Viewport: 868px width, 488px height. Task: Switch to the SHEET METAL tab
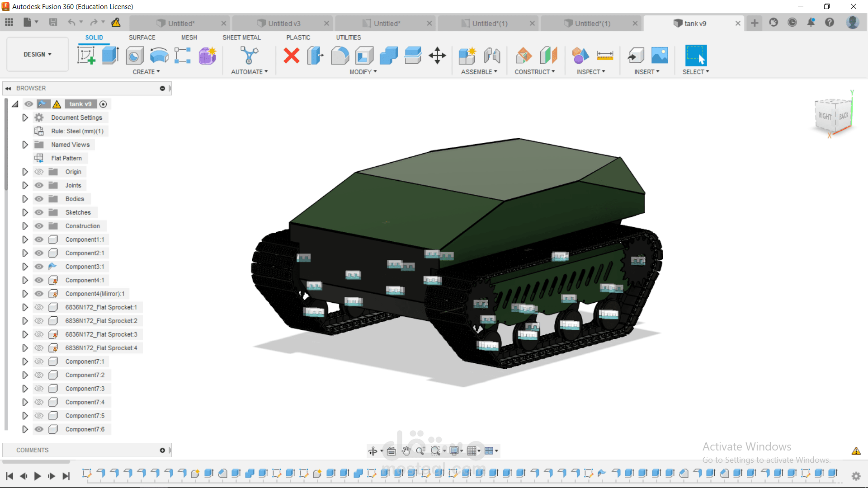pos(241,38)
